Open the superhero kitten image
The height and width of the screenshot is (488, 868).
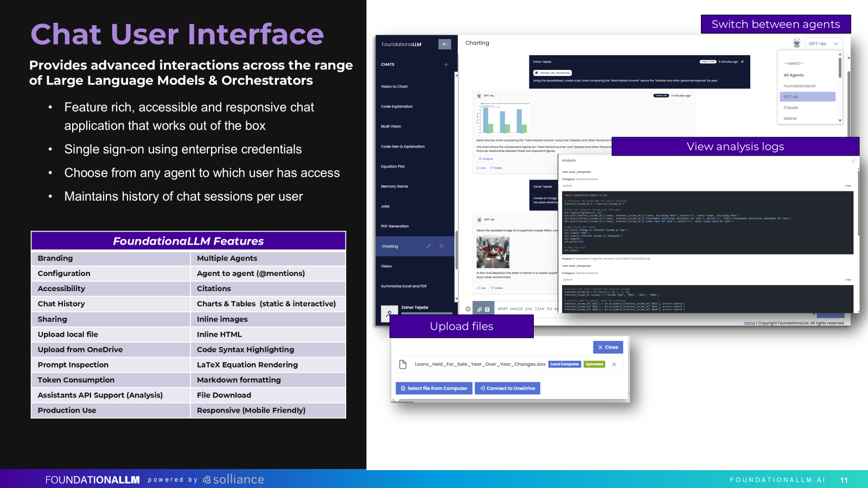(x=493, y=252)
